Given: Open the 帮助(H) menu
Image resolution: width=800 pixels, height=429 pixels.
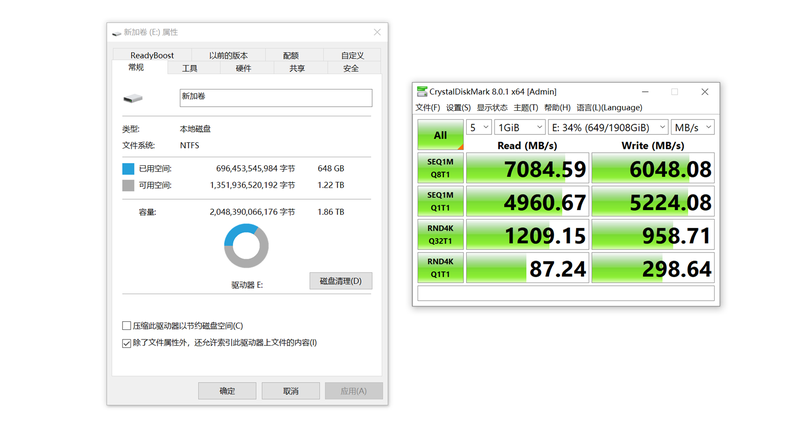Looking at the screenshot, I should tap(557, 108).
